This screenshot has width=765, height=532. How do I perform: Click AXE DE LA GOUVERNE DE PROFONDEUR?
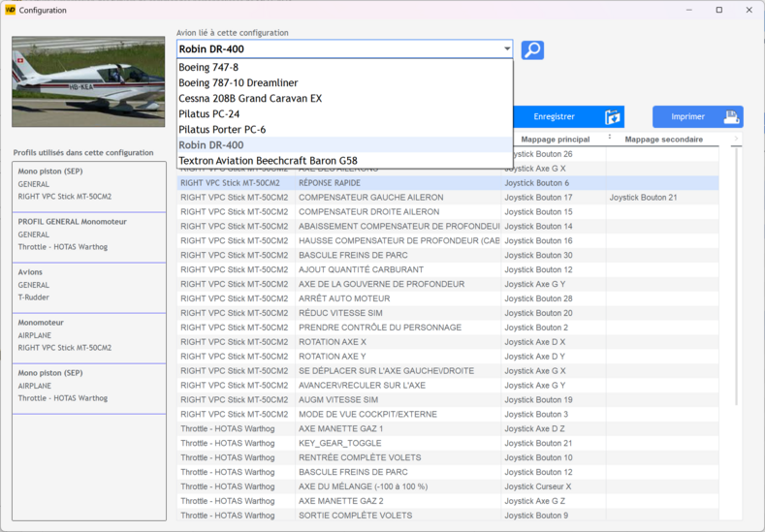click(x=448, y=284)
